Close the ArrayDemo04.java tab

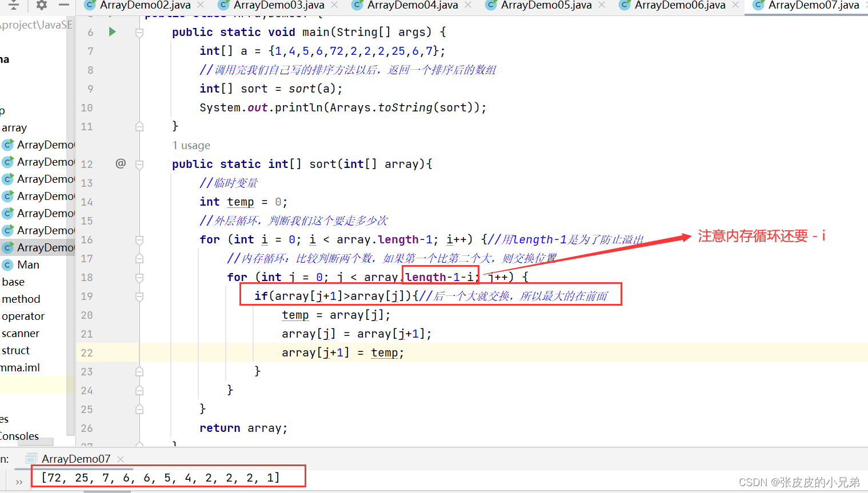coord(468,5)
